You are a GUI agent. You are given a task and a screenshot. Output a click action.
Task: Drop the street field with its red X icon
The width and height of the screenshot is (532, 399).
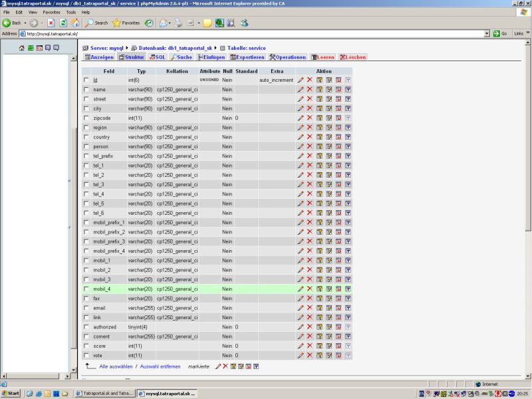click(309, 98)
